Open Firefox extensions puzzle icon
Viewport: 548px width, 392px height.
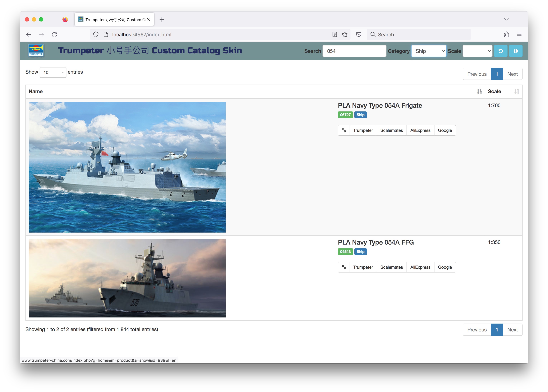coord(506,35)
